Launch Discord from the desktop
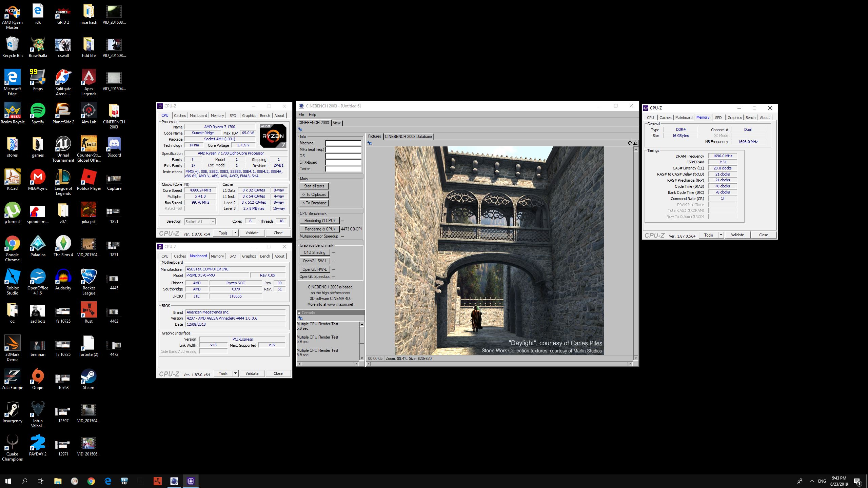 [x=114, y=147]
